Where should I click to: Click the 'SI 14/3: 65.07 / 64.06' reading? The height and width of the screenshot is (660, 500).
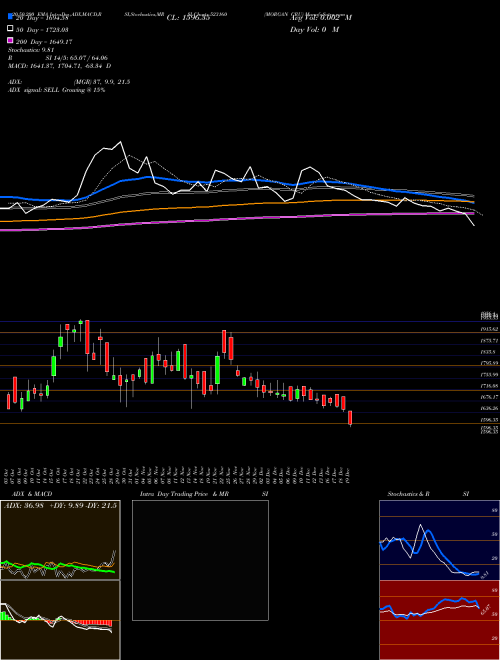click(x=76, y=60)
